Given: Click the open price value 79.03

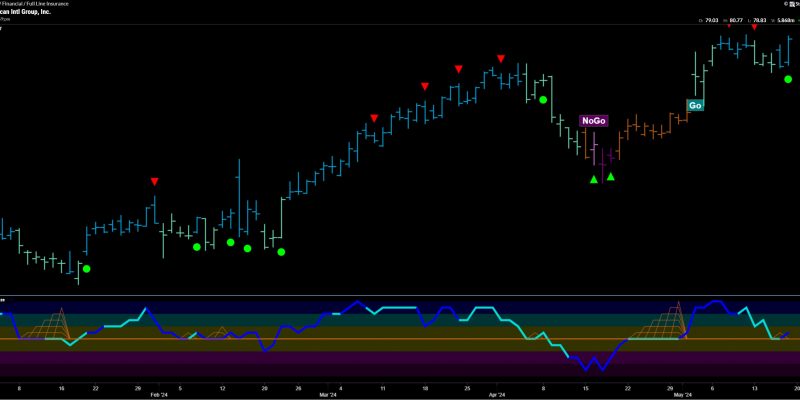Looking at the screenshot, I should 711,20.
